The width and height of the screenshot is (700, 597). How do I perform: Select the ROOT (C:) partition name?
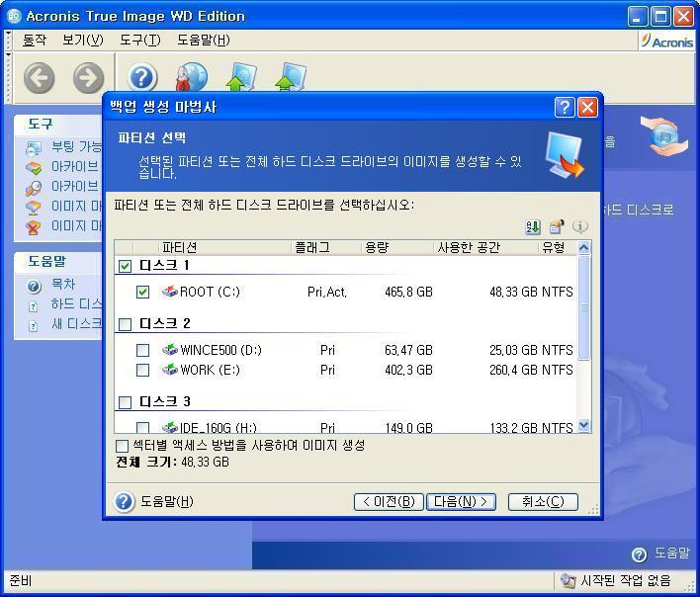210,292
